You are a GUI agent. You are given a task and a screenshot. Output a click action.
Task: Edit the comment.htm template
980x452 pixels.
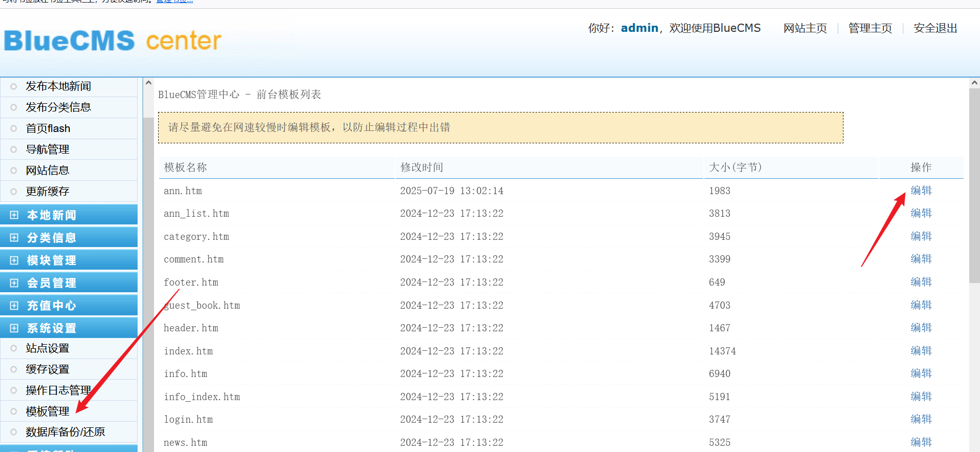[x=921, y=259]
